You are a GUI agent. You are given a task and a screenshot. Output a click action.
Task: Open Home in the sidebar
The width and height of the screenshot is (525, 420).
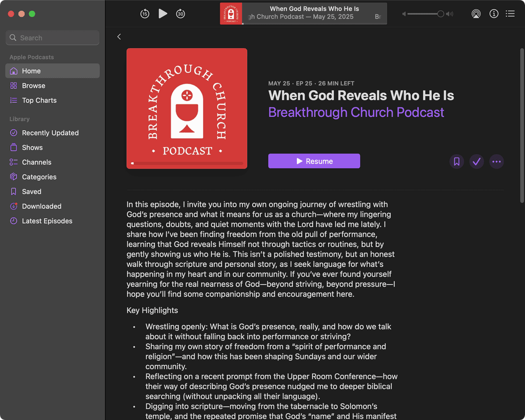point(53,71)
